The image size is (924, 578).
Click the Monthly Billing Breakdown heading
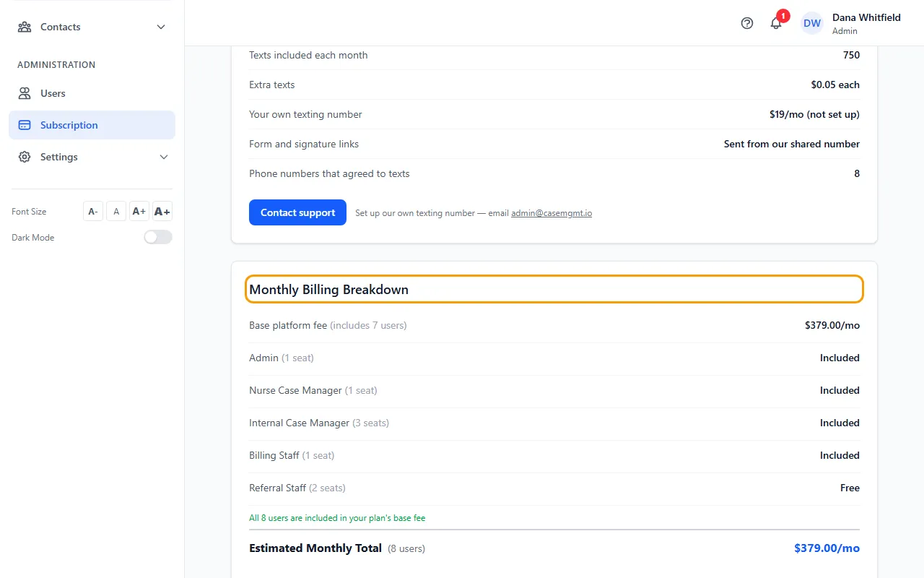pos(328,290)
